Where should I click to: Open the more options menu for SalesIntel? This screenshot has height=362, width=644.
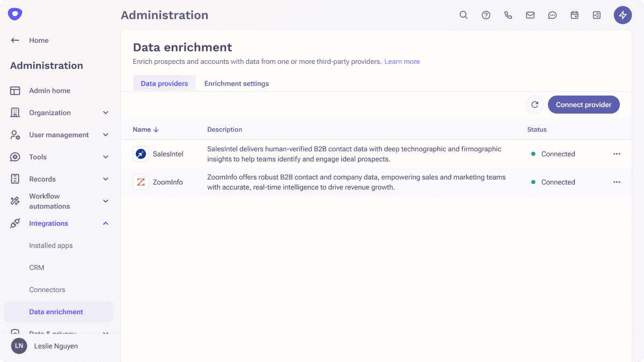pos(617,154)
